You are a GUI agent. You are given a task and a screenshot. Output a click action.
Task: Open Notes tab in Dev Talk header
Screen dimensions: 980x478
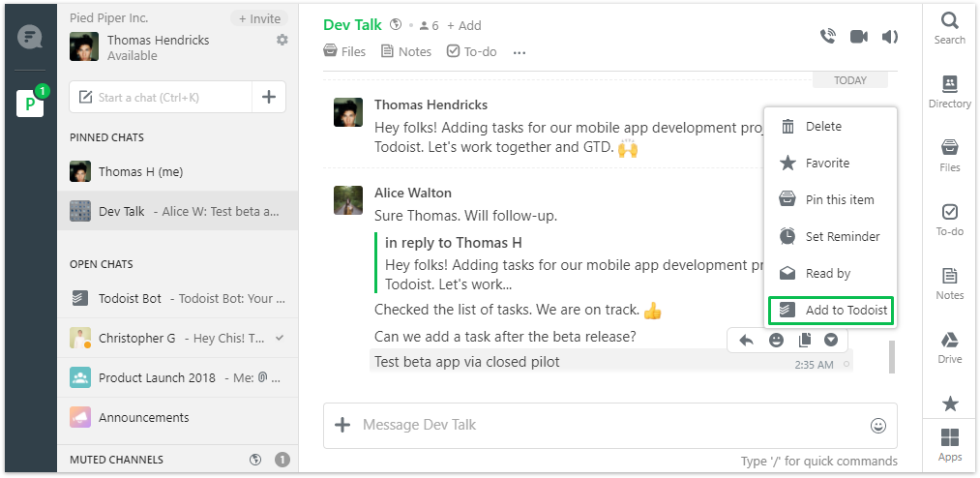coord(406,52)
